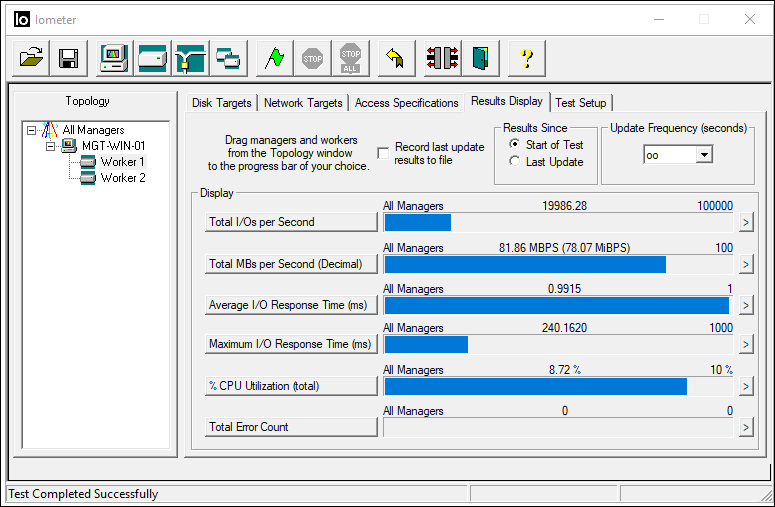This screenshot has height=507, width=775.
Task: Select the Start of Test radio button
Action: pos(514,145)
